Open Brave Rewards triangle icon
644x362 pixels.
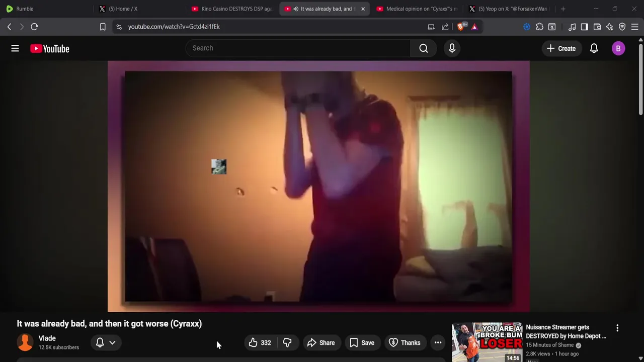[x=474, y=27]
